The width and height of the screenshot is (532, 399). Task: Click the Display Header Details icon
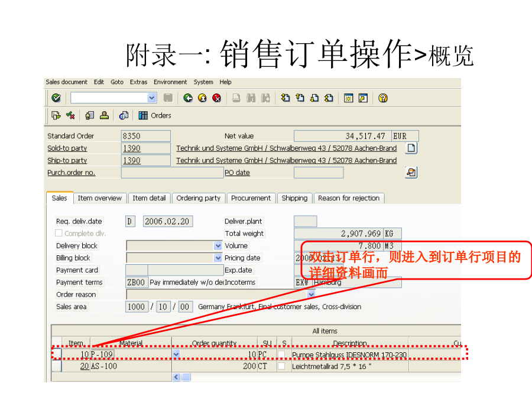click(90, 115)
